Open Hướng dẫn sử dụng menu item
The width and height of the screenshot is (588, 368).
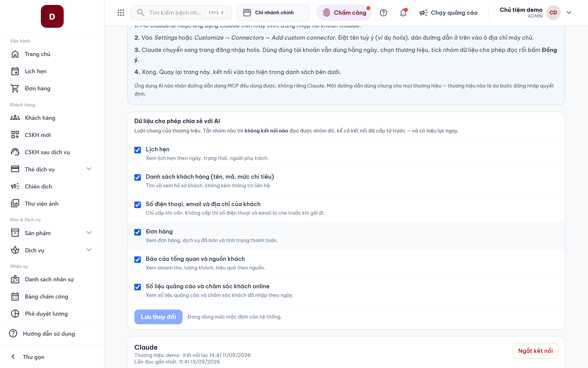click(52, 334)
